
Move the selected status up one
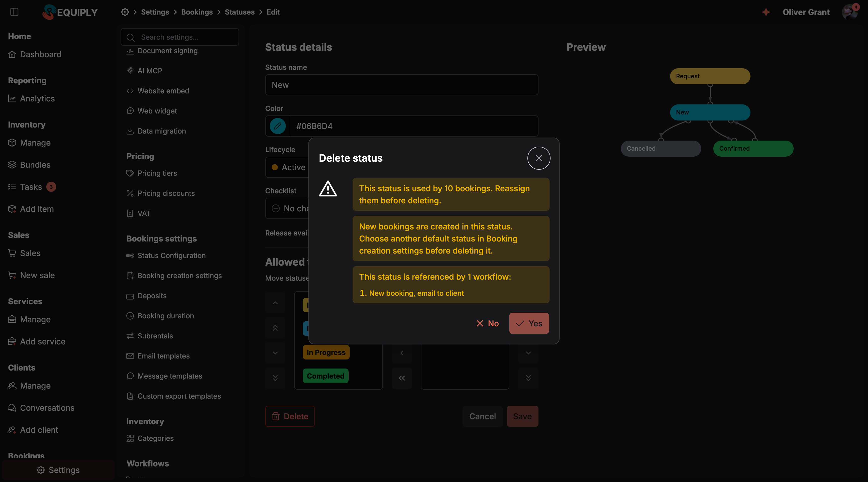click(275, 303)
